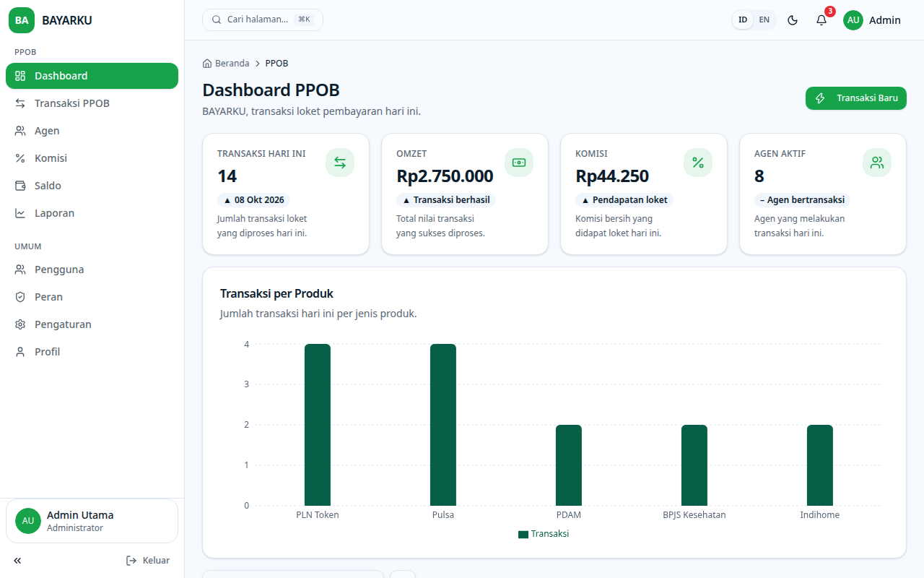The height and width of the screenshot is (578, 924).
Task: Click the Pengguna users icon
Action: [x=20, y=269]
